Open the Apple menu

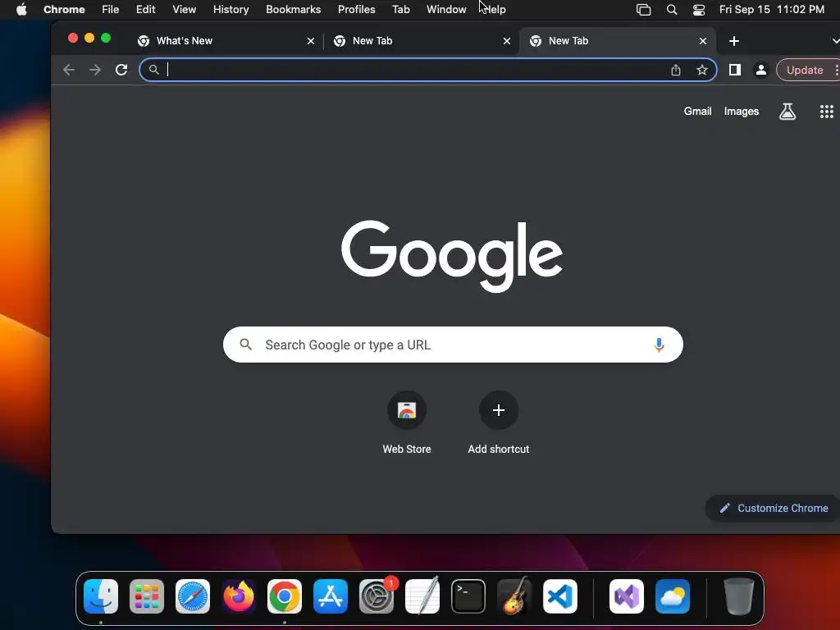pos(21,9)
